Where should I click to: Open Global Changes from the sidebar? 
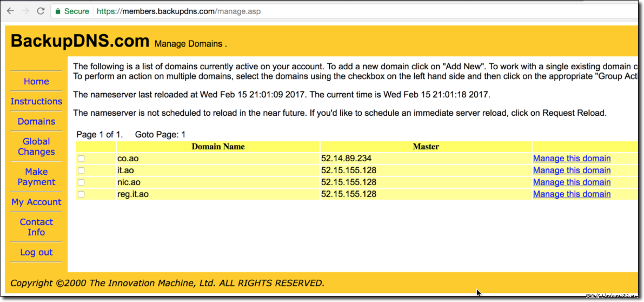pyautogui.click(x=36, y=147)
